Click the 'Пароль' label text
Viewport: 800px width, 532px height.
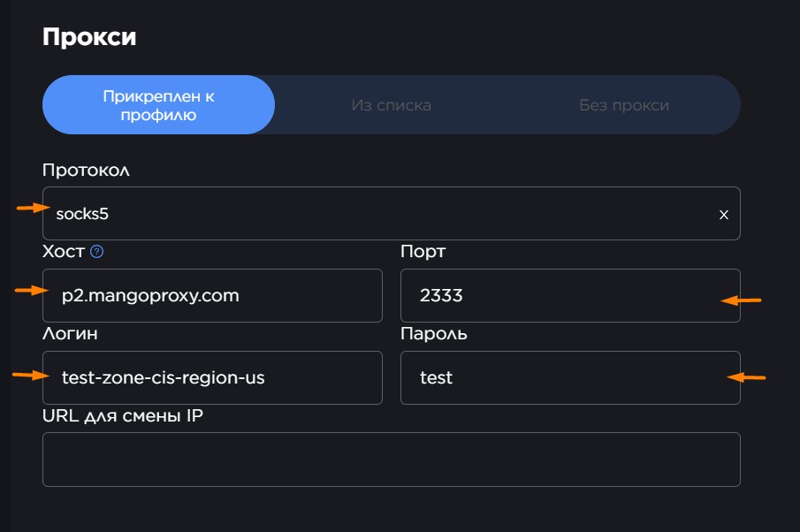point(434,333)
